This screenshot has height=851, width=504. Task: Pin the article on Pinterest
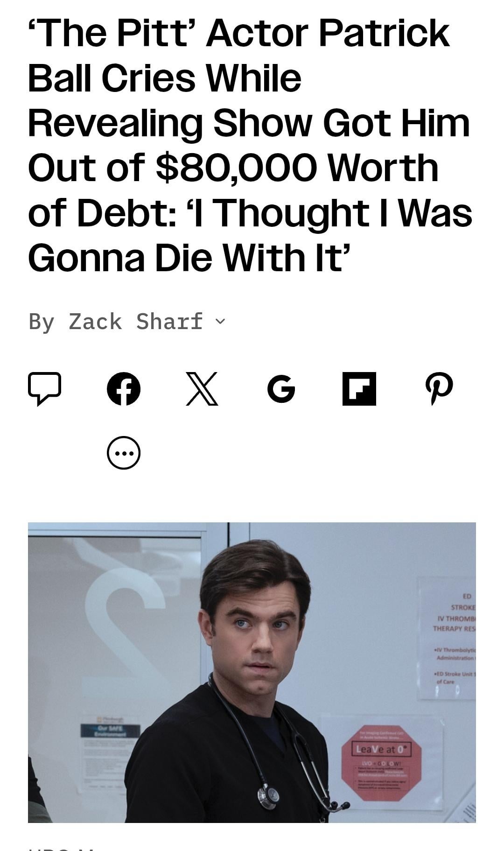(439, 388)
